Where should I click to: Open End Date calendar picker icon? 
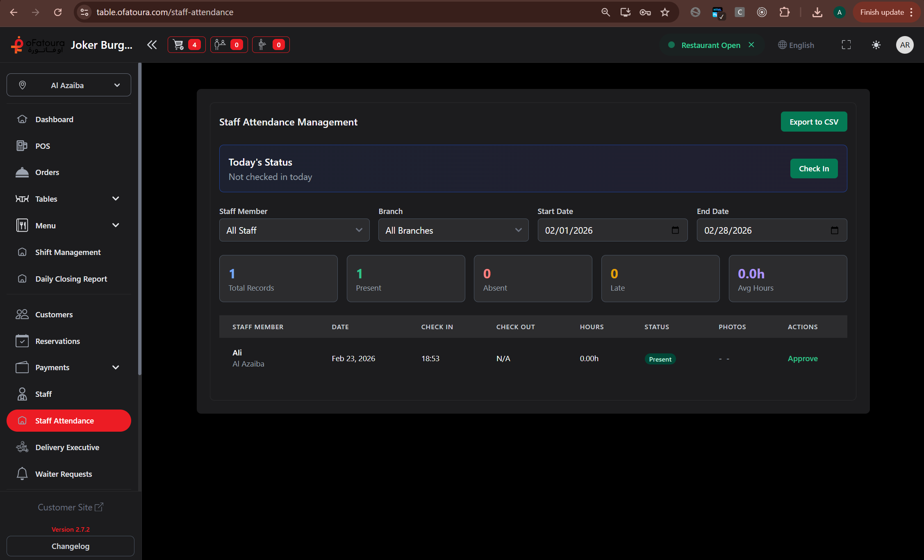(834, 230)
